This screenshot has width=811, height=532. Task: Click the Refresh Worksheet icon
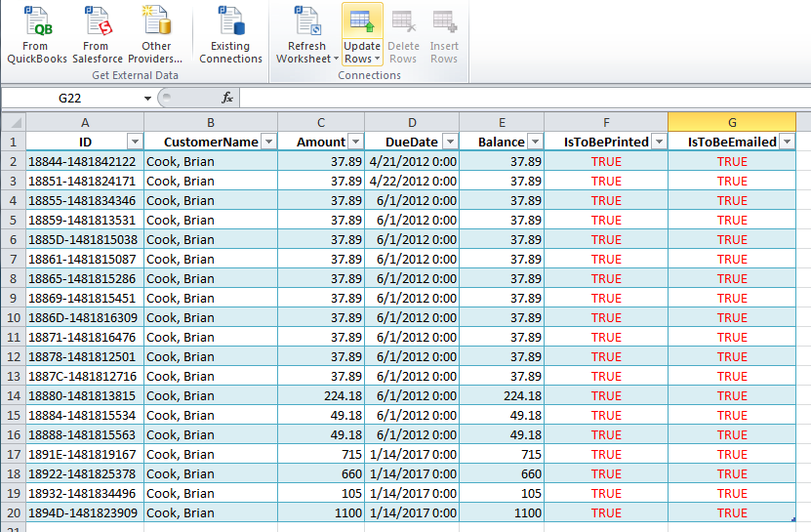[x=306, y=21]
